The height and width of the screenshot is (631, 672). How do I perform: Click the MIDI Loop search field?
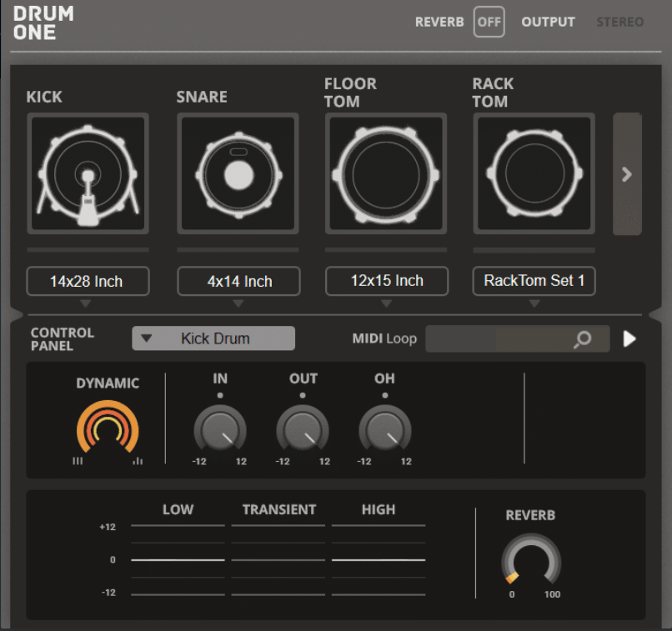tap(517, 338)
